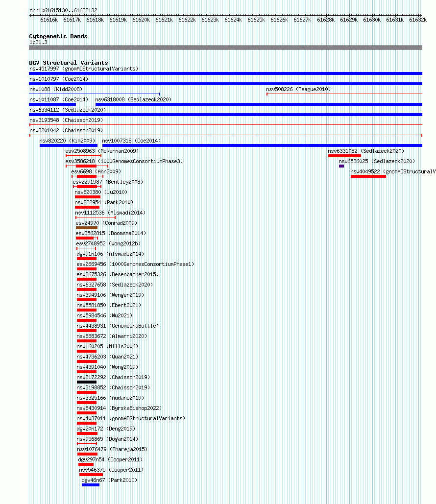Image resolution: width=436 pixels, height=504 pixels.
Task: Click the red bar under nsv6331082
Action: 345,156
